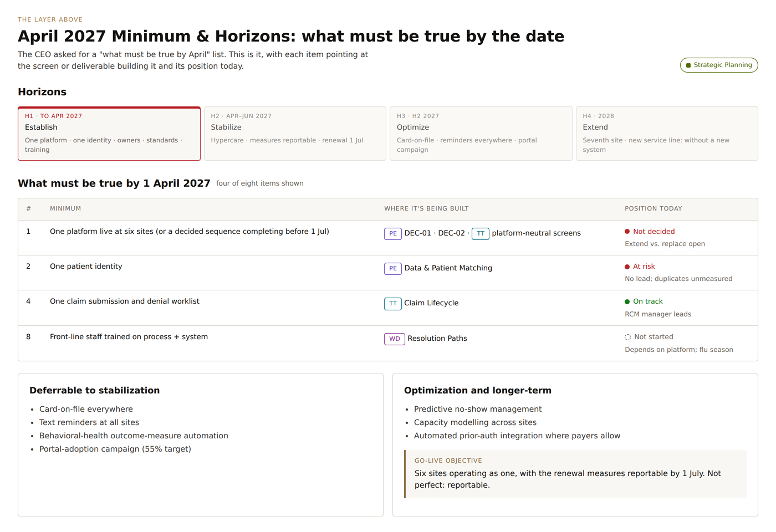Viewport: 776px width, 532px height.
Task: Open the platform-neutral screens reference
Action: (537, 233)
